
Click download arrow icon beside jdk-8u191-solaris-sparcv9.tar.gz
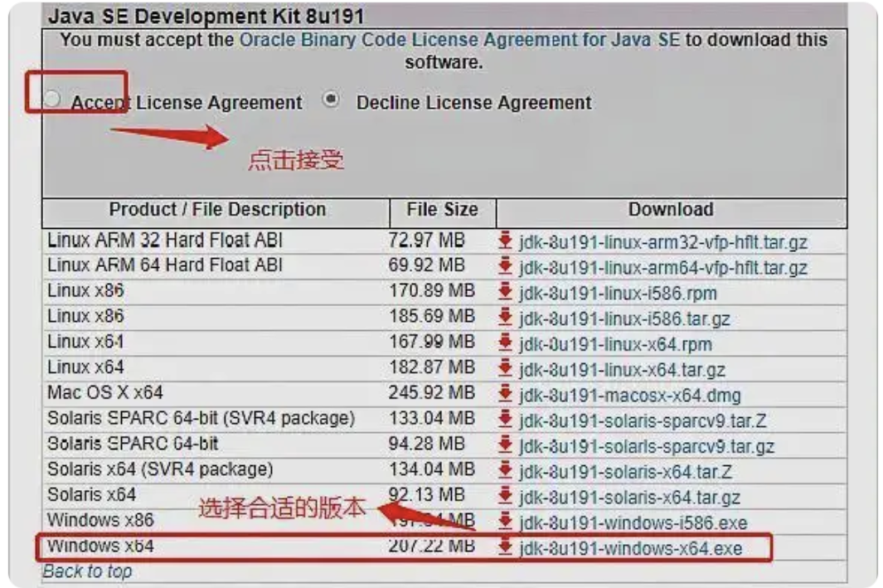[505, 445]
